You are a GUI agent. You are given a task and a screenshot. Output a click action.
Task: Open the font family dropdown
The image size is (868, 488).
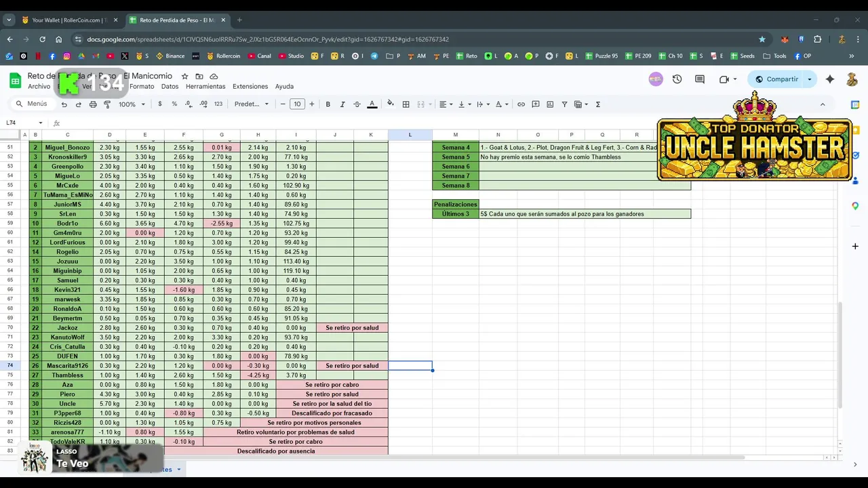[252, 104]
